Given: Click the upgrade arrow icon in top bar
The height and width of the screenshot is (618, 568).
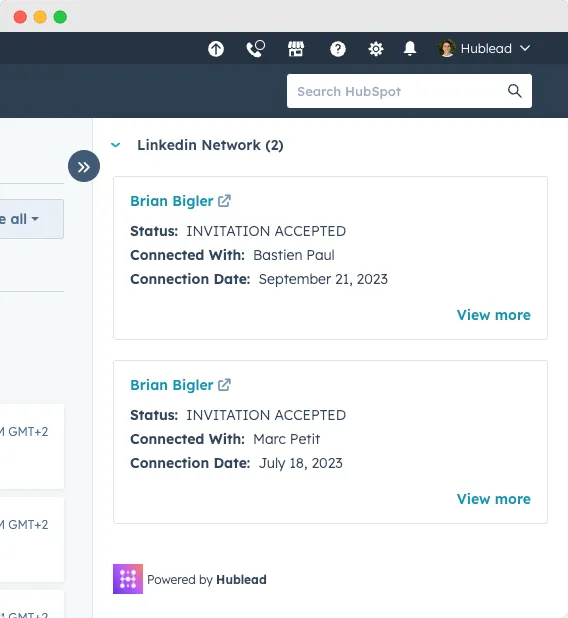Looking at the screenshot, I should point(216,49).
